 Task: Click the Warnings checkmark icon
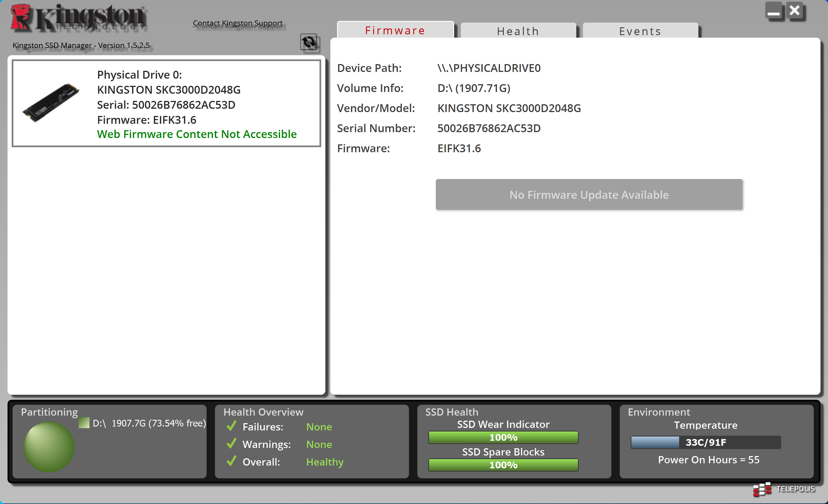(x=231, y=444)
